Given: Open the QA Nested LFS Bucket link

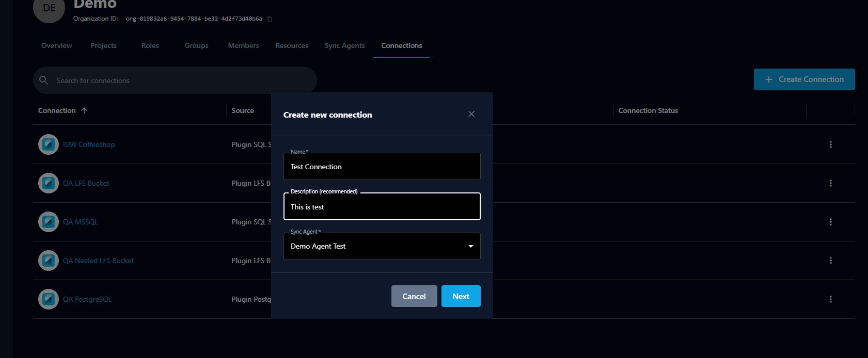Looking at the screenshot, I should tap(98, 261).
